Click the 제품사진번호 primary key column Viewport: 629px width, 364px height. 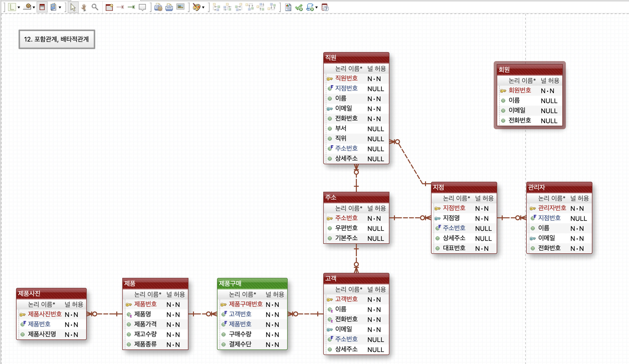[x=51, y=314]
